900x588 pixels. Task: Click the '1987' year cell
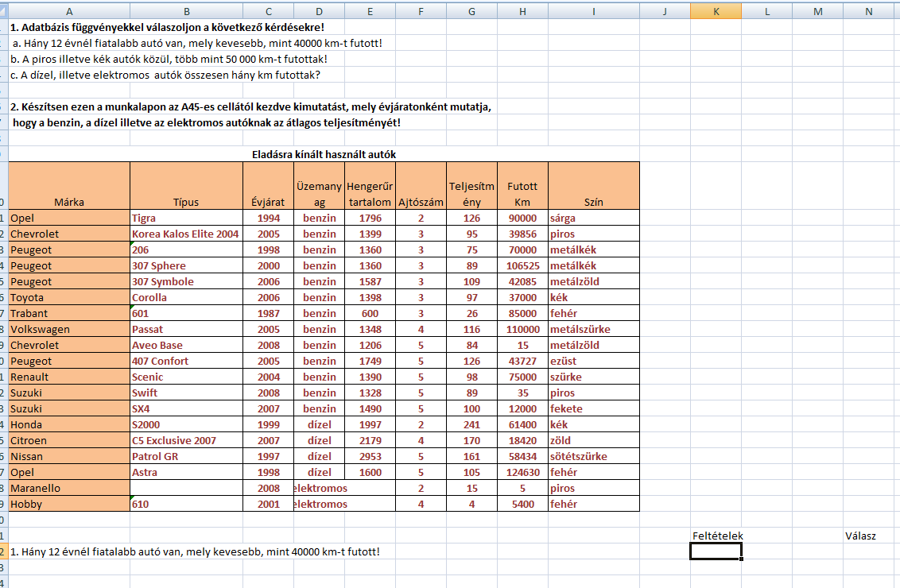(268, 313)
